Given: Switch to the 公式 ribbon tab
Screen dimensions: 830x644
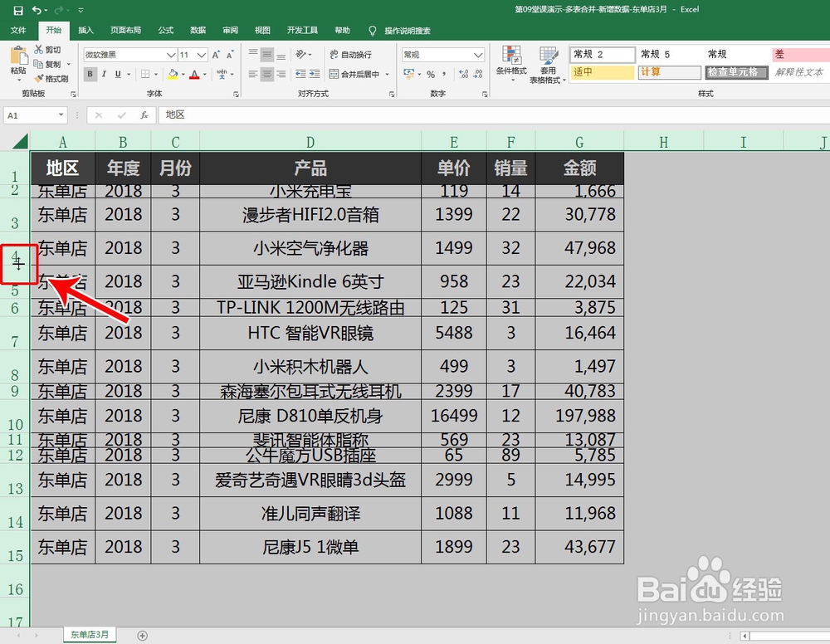Looking at the screenshot, I should [166, 30].
